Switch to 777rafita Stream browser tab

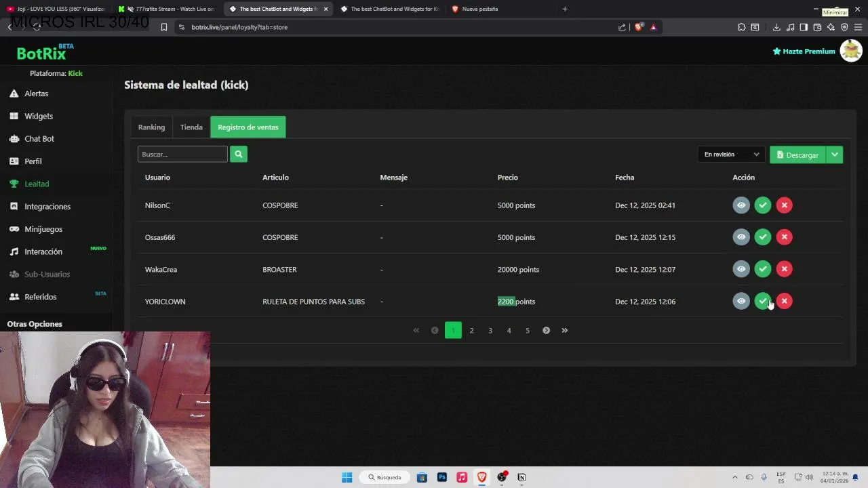[166, 9]
